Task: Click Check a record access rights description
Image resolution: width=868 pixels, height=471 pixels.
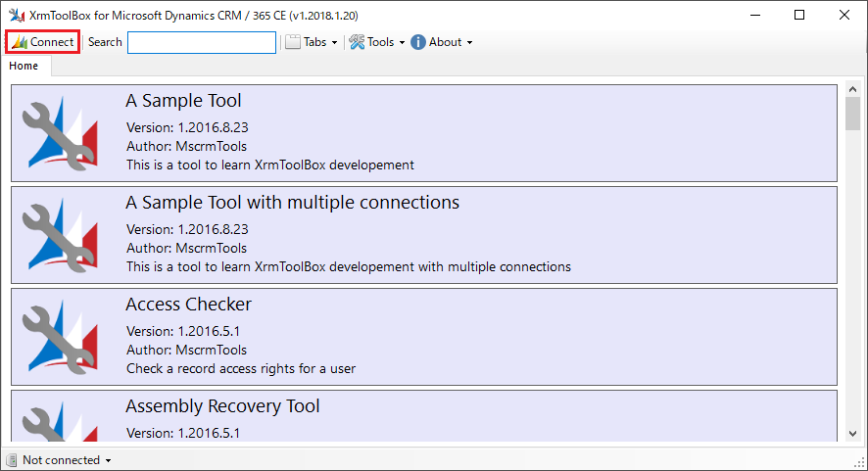Action: pyautogui.click(x=241, y=368)
